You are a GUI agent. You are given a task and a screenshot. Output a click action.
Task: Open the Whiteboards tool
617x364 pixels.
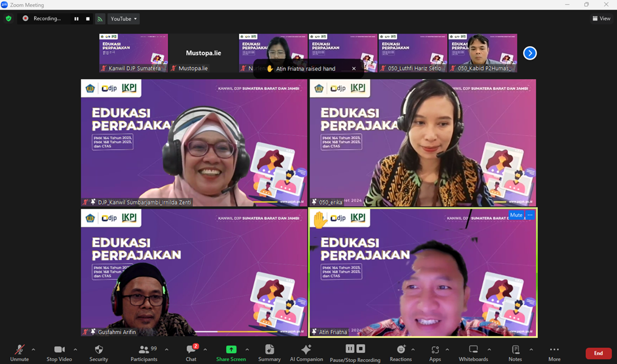473,350
